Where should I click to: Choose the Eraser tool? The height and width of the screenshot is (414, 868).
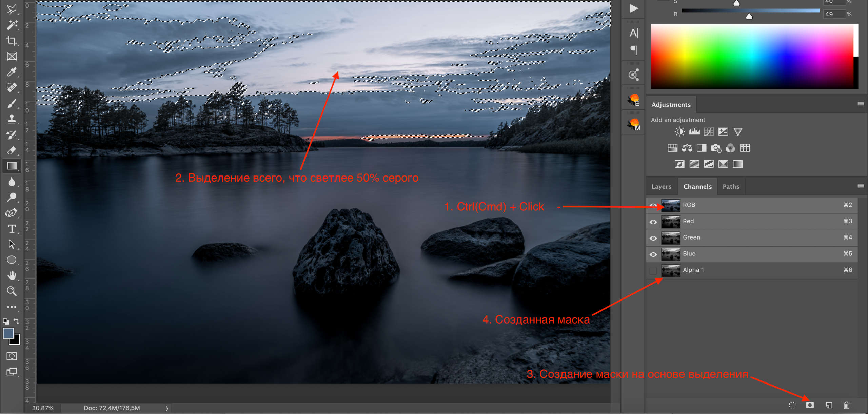coord(12,150)
